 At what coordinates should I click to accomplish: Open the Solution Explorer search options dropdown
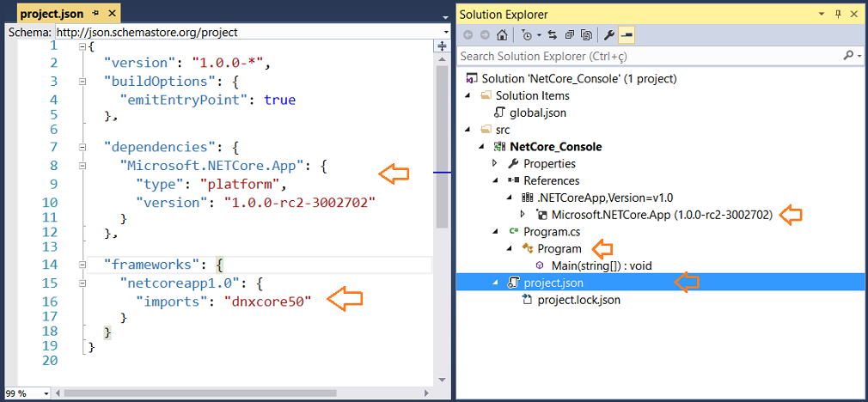859,56
